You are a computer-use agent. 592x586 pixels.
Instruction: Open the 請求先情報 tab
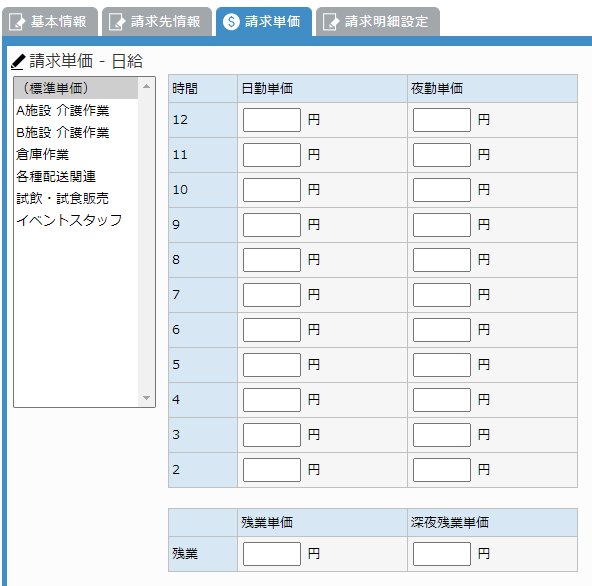pyautogui.click(x=157, y=22)
